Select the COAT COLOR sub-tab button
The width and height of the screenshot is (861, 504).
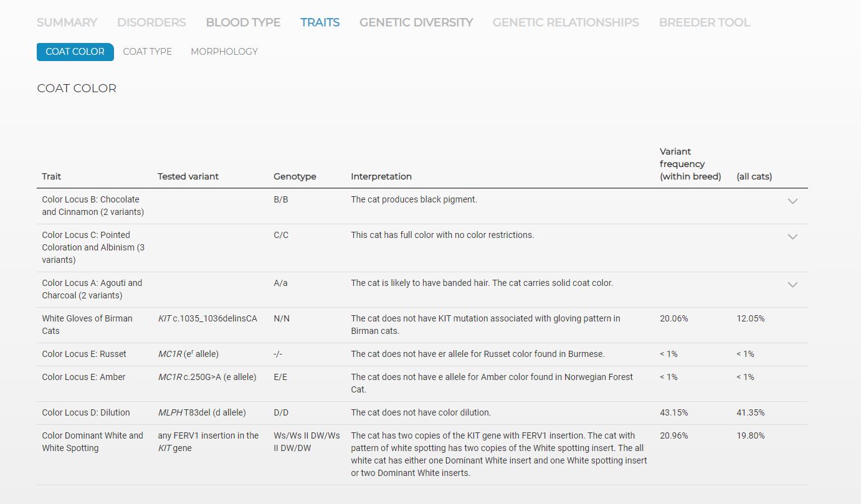(75, 52)
